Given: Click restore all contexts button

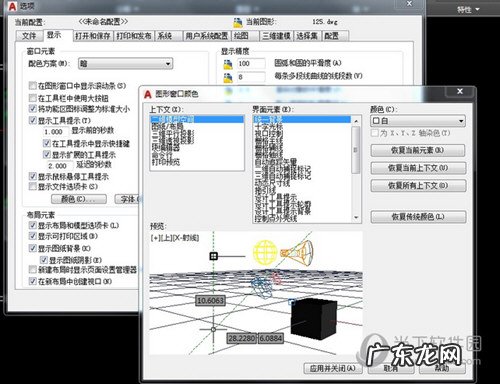Looking at the screenshot, I should [418, 186].
